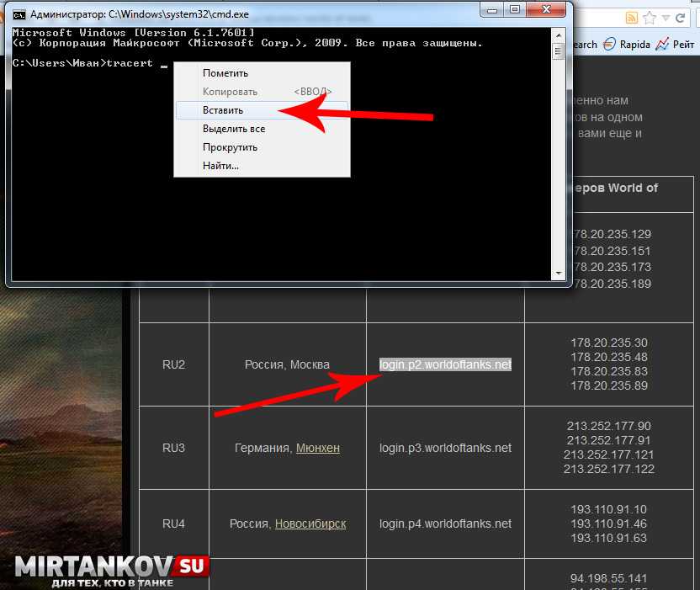Choose Выделить все in the context menu
Screen dimensions: 700x590
pyautogui.click(x=234, y=129)
